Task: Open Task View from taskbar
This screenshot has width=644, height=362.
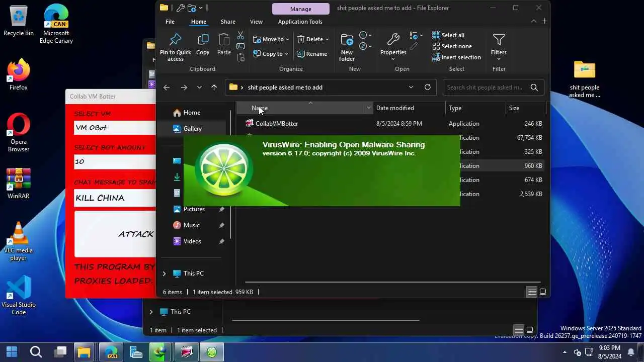Action: pos(61,352)
